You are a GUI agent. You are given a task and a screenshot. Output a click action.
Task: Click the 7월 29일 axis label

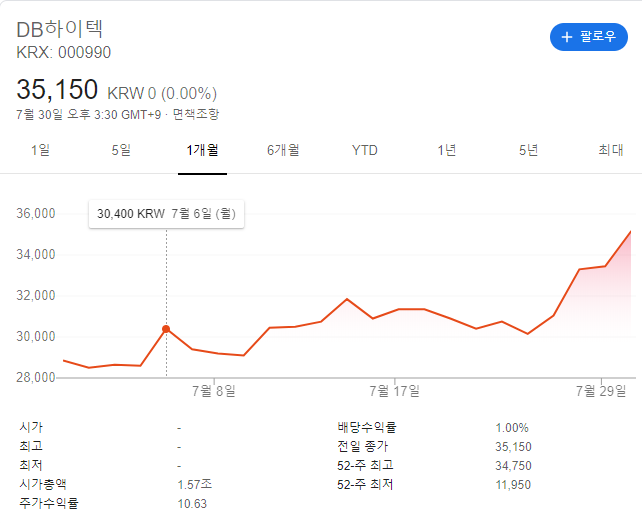601,391
